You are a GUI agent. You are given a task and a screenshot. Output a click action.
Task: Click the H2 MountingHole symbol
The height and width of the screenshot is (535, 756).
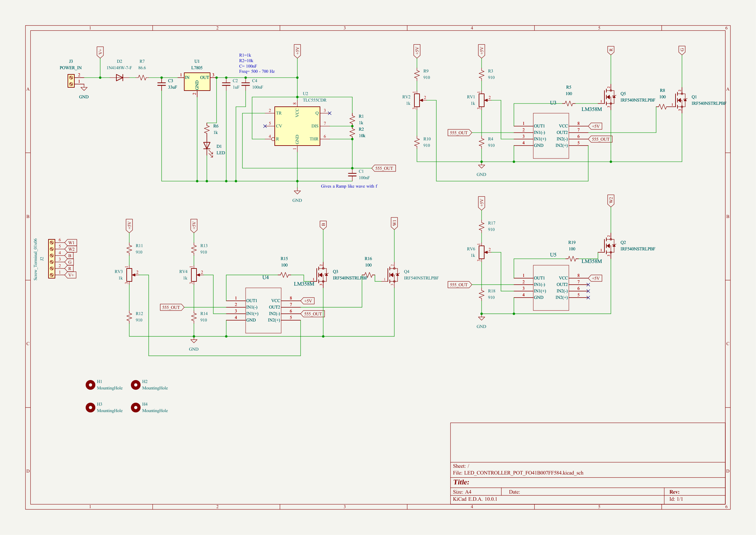pos(136,385)
